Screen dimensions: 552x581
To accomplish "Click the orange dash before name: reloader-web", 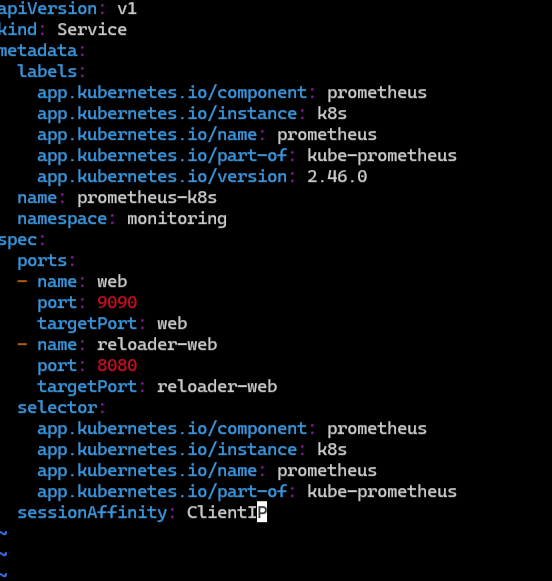I will pos(22,344).
